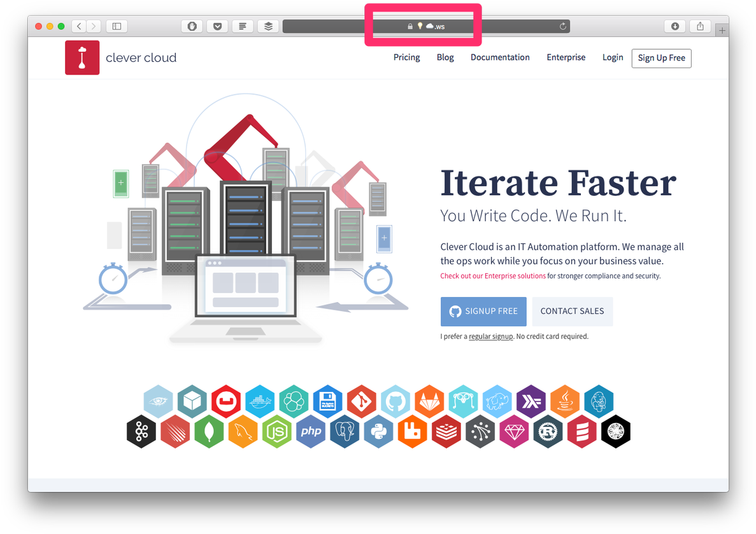This screenshot has width=756, height=534.
Task: Follow the regular signup link
Action: tap(490, 336)
